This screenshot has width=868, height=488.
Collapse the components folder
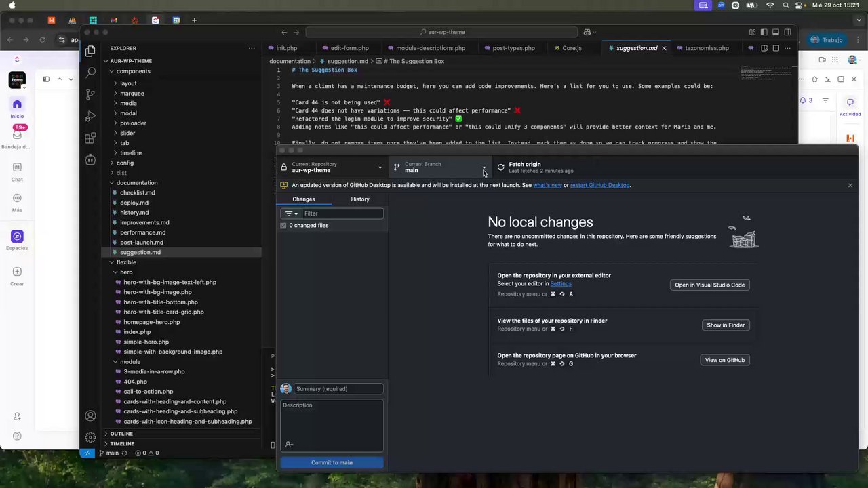pyautogui.click(x=133, y=71)
